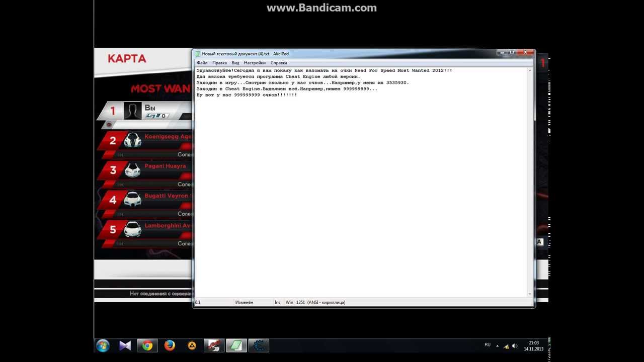
Task: Open Google Chrome from the taskbar
Action: pyautogui.click(x=147, y=345)
